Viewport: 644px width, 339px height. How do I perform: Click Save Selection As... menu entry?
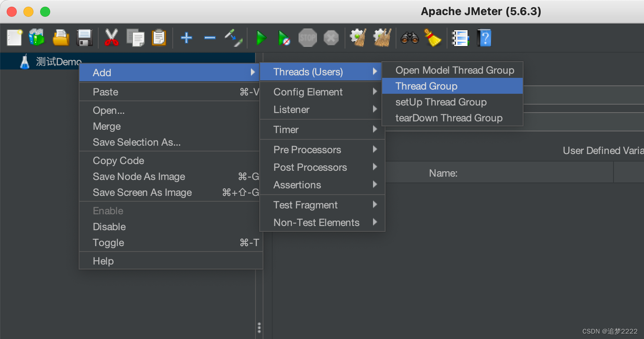(x=169, y=142)
